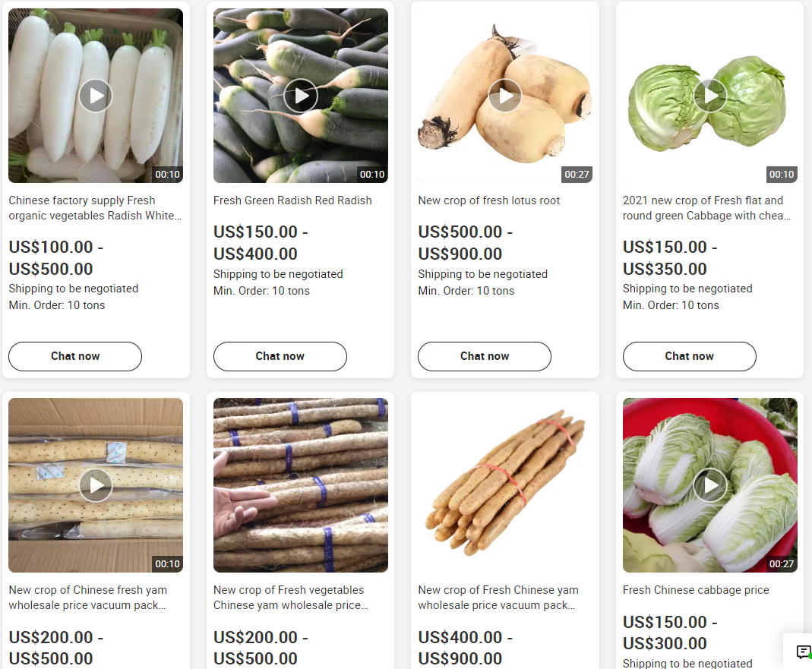
Task: Play the fresh lotus root video
Action: pyautogui.click(x=505, y=96)
